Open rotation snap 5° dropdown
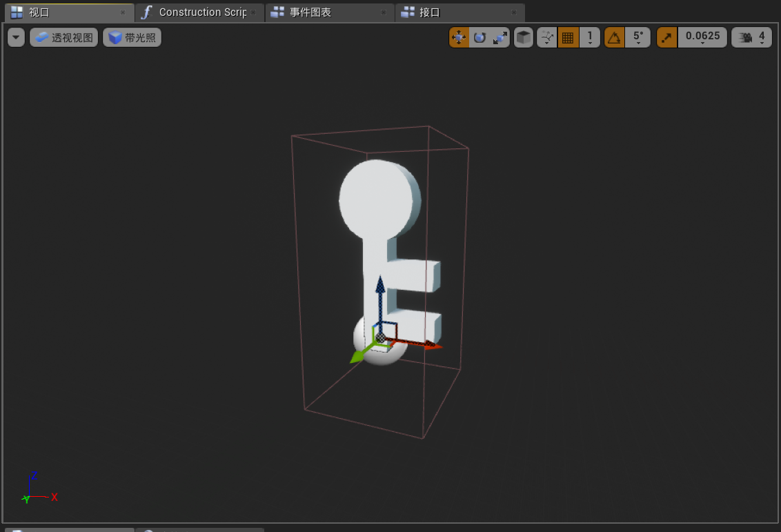Screen dimensions: 781x532 [x=638, y=37]
